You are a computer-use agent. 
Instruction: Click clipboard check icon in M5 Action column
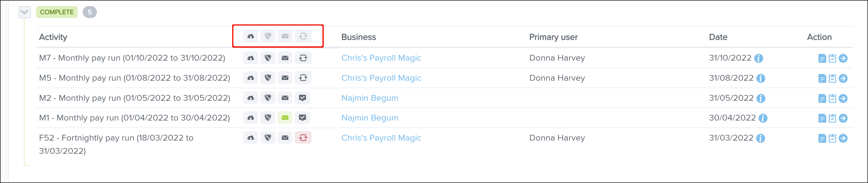click(833, 78)
